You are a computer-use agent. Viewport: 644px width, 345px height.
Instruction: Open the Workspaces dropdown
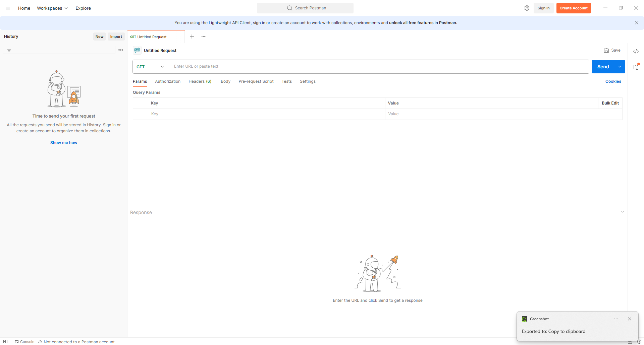tap(52, 8)
